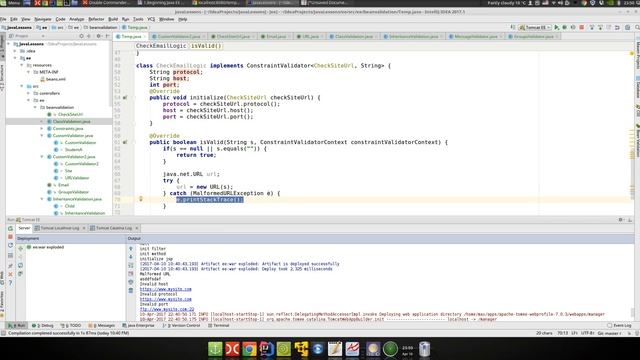Open the Analyze menu

(x=76, y=19)
